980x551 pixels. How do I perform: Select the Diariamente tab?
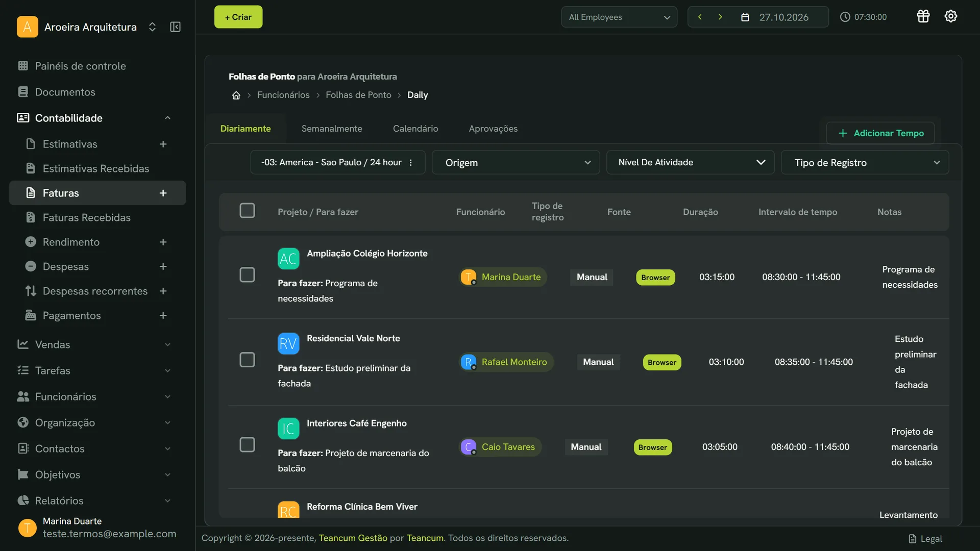coord(246,129)
